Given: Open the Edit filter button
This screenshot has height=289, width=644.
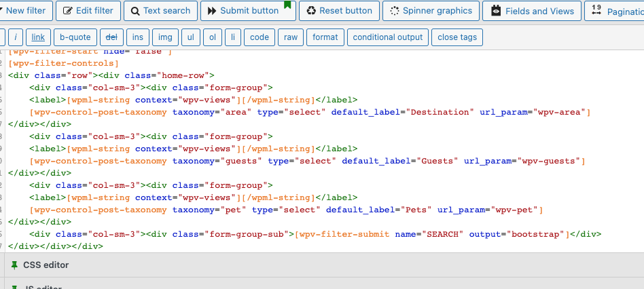Looking at the screenshot, I should tap(88, 11).
